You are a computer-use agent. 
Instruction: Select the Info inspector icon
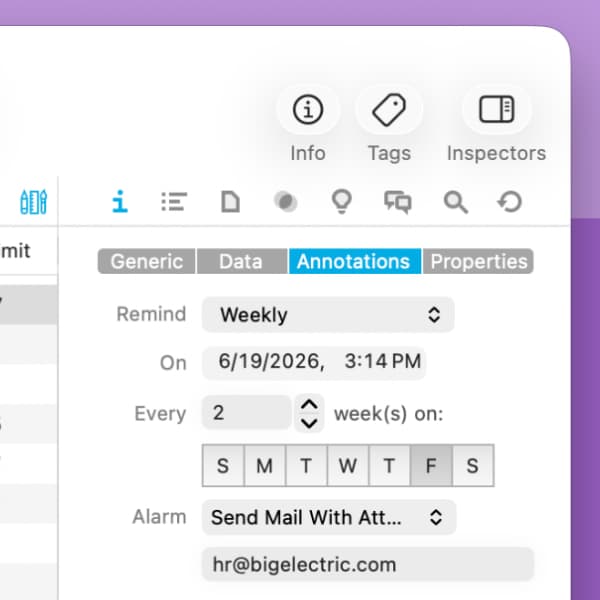pyautogui.click(x=120, y=201)
